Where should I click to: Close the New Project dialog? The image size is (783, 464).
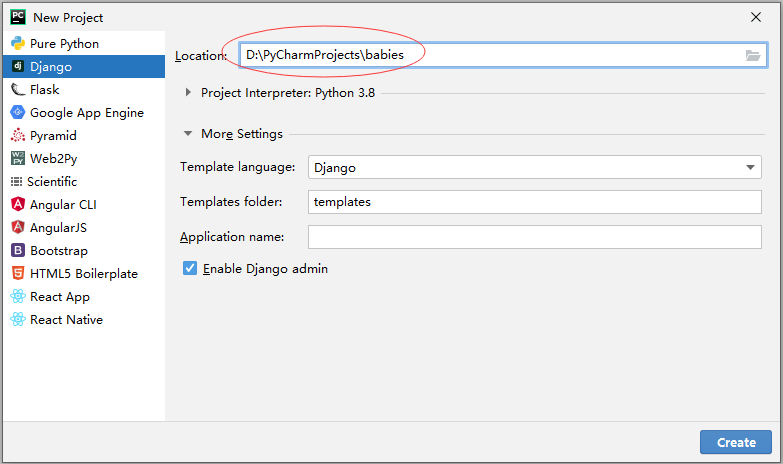pyautogui.click(x=755, y=17)
